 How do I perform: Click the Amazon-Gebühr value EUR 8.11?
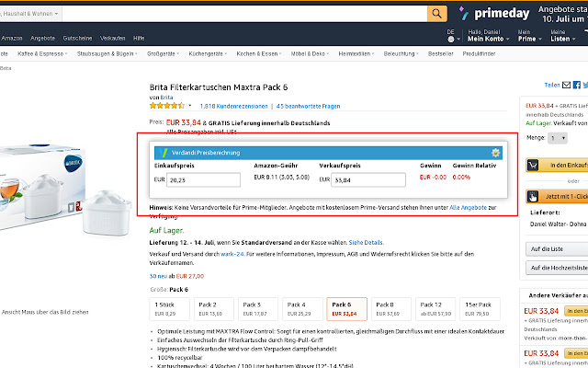282,177
